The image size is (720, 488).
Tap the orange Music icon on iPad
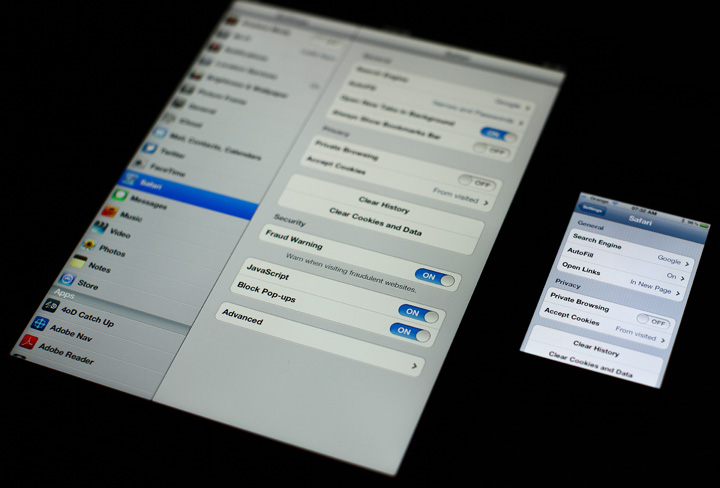point(109,212)
